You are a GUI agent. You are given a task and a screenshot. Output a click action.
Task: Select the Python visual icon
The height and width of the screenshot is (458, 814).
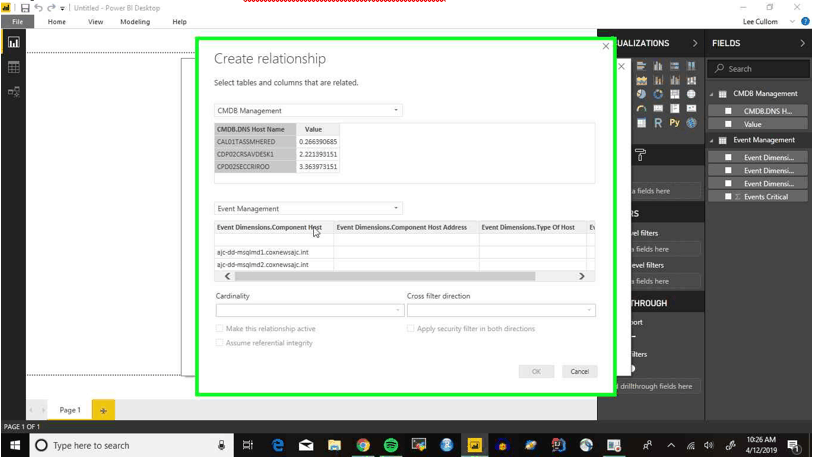click(x=675, y=123)
